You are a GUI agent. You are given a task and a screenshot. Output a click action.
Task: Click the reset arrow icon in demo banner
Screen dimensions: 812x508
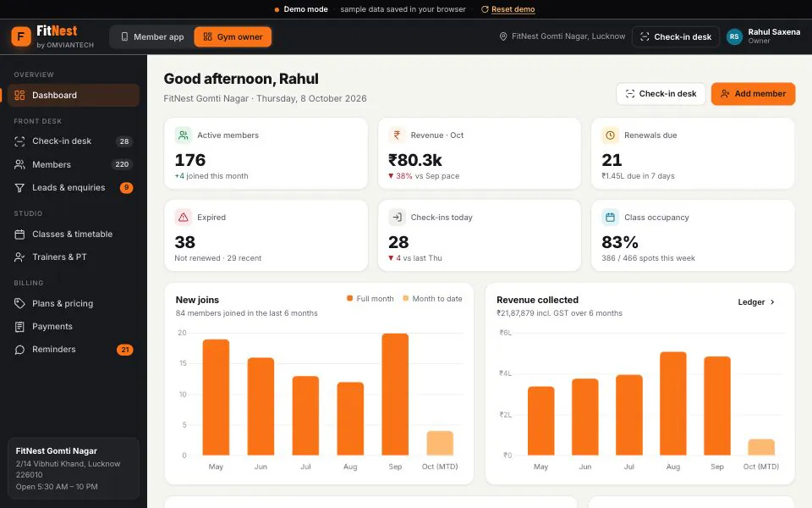coord(485,9)
